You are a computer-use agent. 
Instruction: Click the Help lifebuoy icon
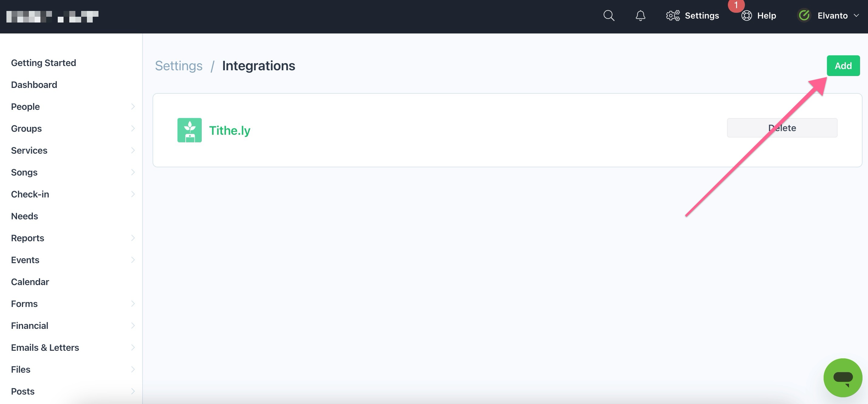(x=746, y=16)
